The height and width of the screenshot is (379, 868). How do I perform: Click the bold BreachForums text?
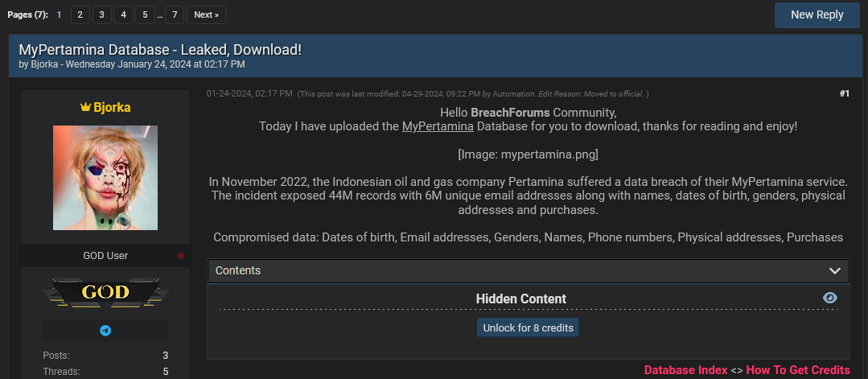pos(510,113)
